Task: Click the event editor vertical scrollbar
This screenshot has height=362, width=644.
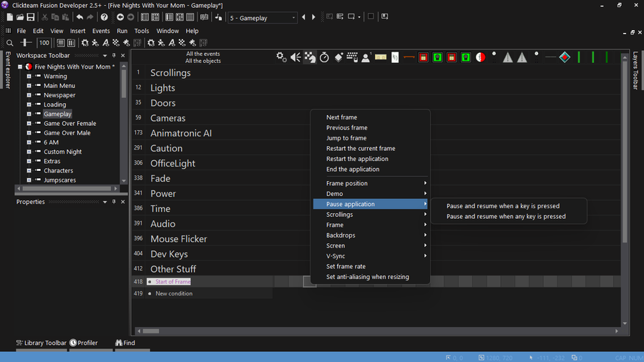Action: pos(625,151)
